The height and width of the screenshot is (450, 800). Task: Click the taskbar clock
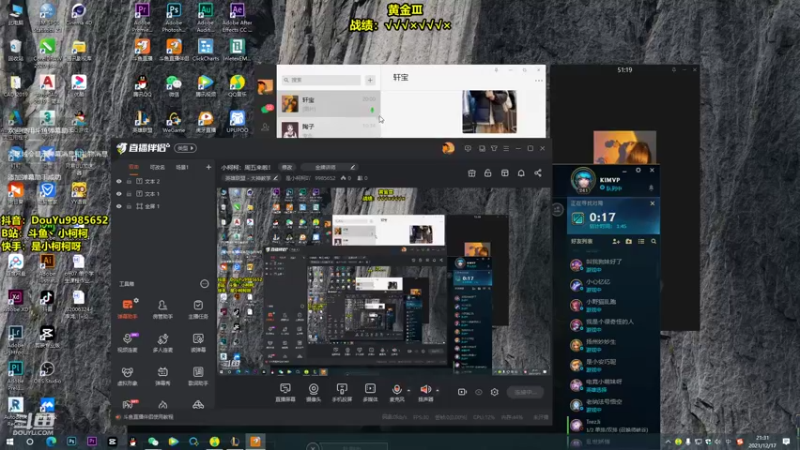[763, 441]
